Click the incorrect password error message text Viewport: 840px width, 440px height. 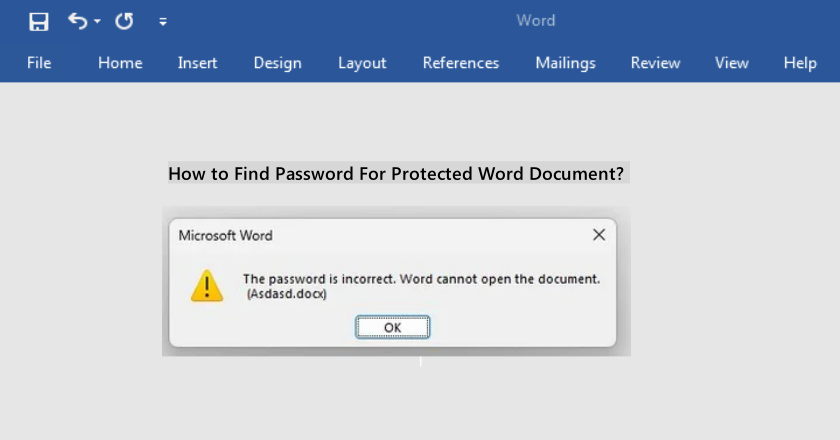pos(421,279)
